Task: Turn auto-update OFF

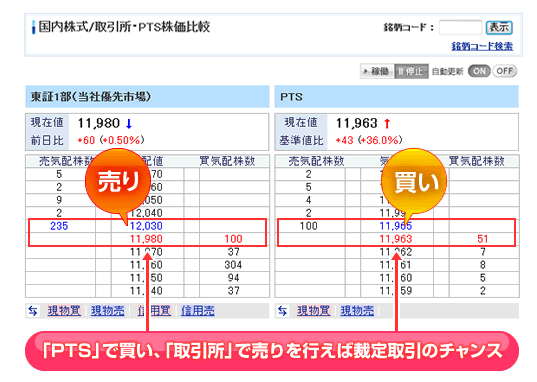Action: pos(504,71)
